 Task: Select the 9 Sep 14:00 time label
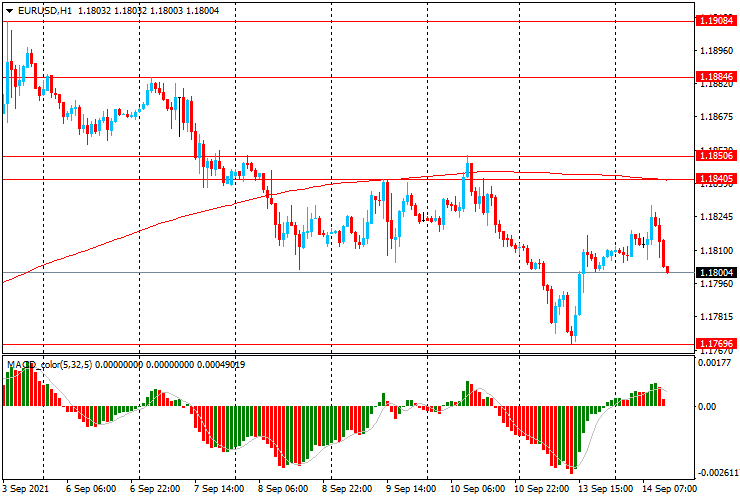point(411,488)
